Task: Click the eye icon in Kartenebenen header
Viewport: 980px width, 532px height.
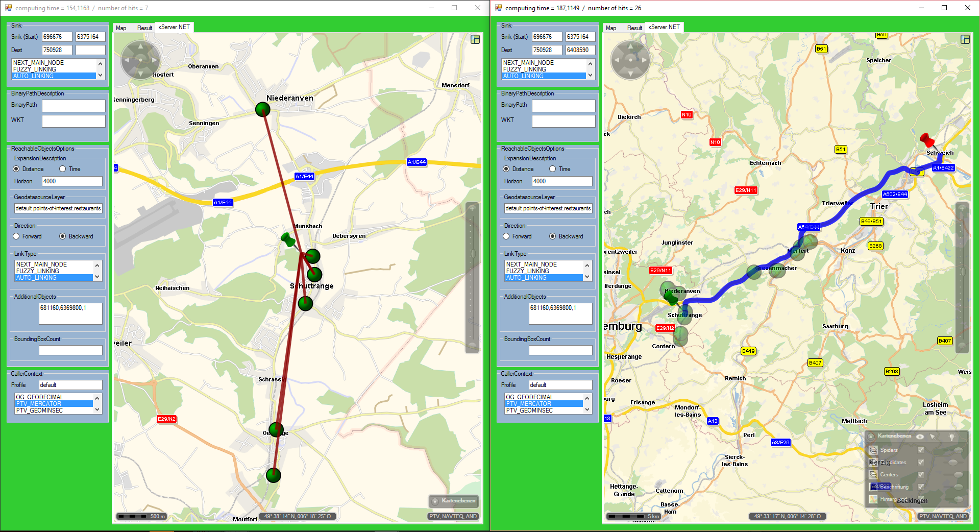Action: (x=920, y=437)
